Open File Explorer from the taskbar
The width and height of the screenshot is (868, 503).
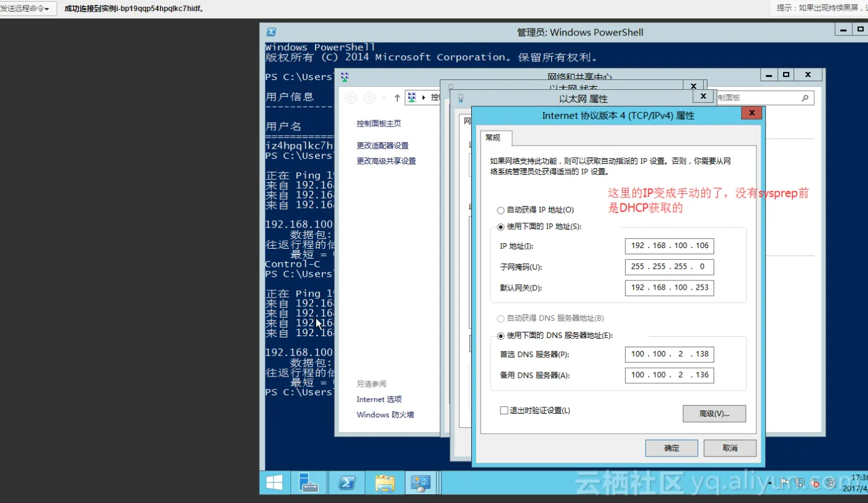click(x=384, y=483)
